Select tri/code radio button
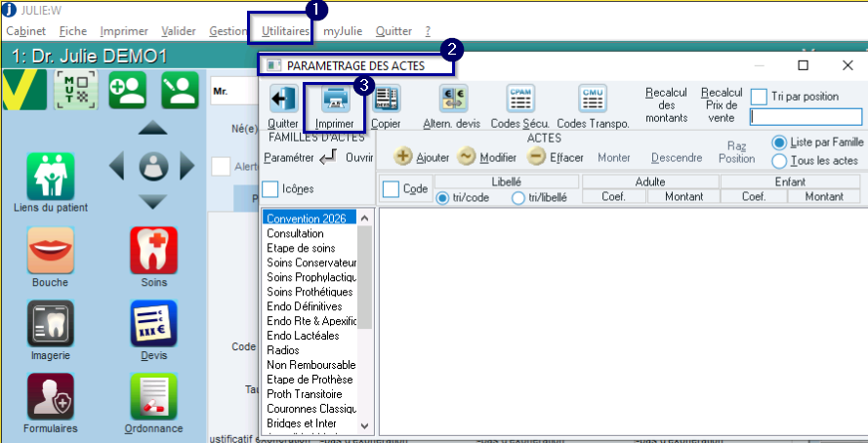The width and height of the screenshot is (868, 443). click(443, 198)
